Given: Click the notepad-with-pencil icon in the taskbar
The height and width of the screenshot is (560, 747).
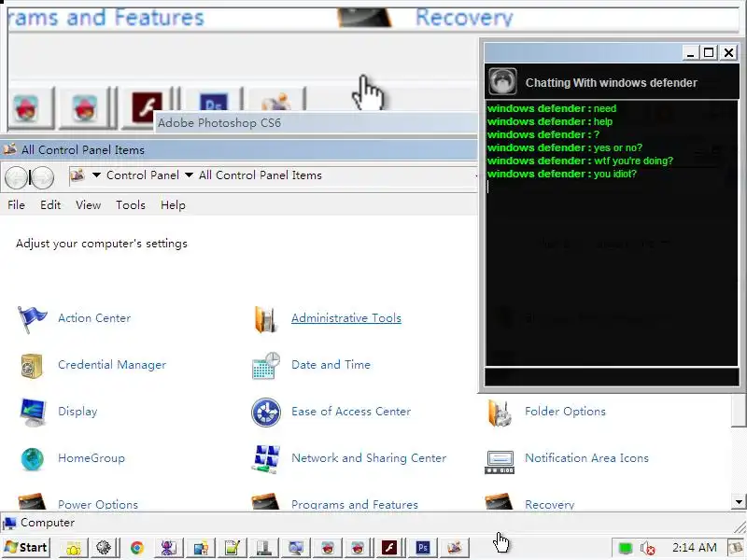Looking at the screenshot, I should coord(232,548).
